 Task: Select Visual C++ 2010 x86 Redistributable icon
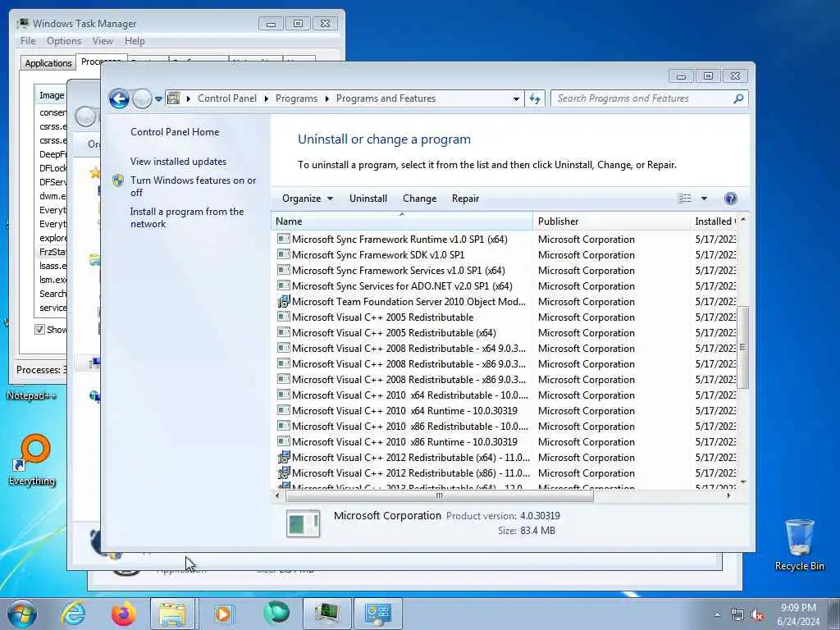pyautogui.click(x=283, y=426)
